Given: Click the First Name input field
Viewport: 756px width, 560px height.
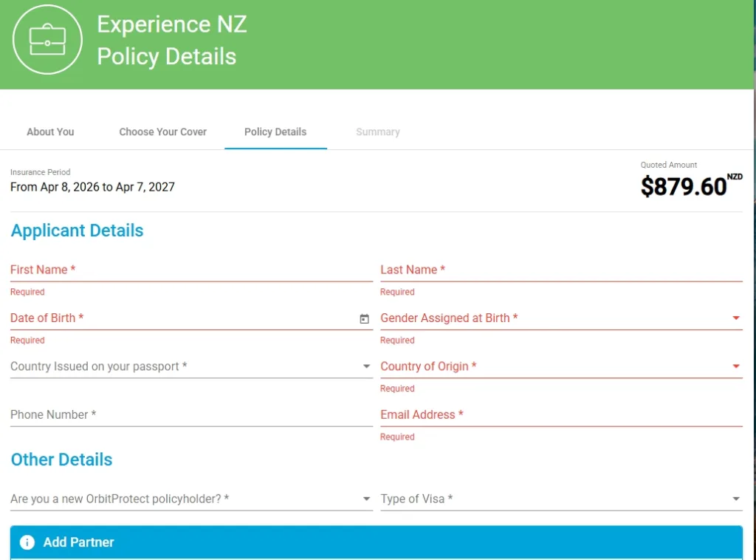Looking at the screenshot, I should click(190, 270).
